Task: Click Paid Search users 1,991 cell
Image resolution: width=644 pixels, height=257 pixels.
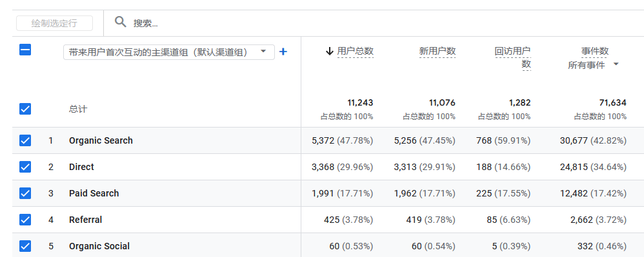Action: 343,193
